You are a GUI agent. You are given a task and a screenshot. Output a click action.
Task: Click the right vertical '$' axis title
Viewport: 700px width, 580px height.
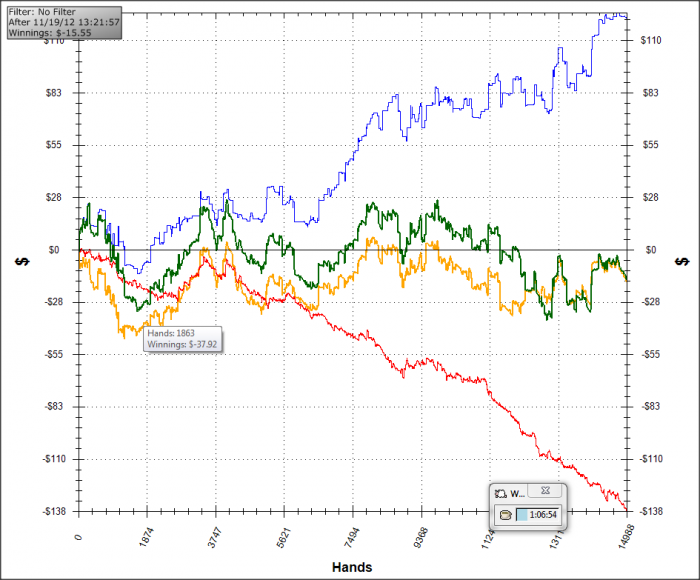[682, 262]
